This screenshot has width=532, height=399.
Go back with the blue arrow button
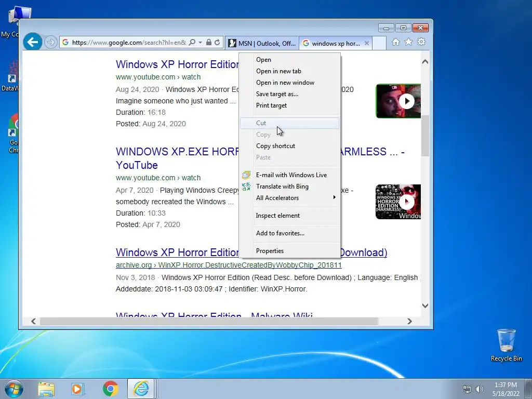(33, 42)
